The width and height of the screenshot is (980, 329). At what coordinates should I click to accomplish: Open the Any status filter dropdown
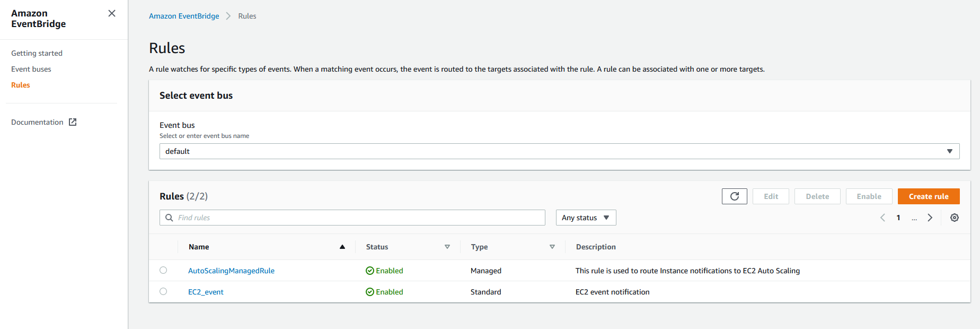[586, 218]
